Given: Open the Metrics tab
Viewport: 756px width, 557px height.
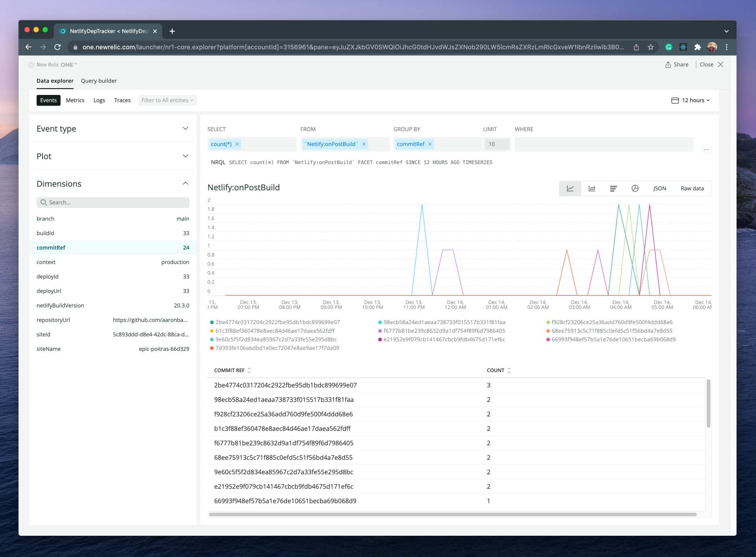Looking at the screenshot, I should click(75, 100).
